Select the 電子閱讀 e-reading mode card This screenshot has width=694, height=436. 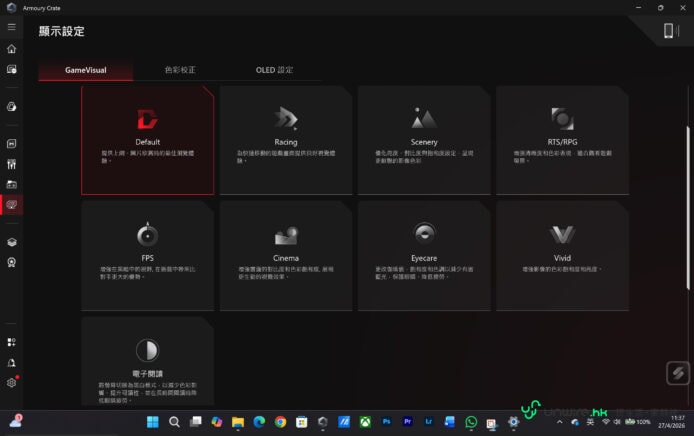click(x=148, y=362)
